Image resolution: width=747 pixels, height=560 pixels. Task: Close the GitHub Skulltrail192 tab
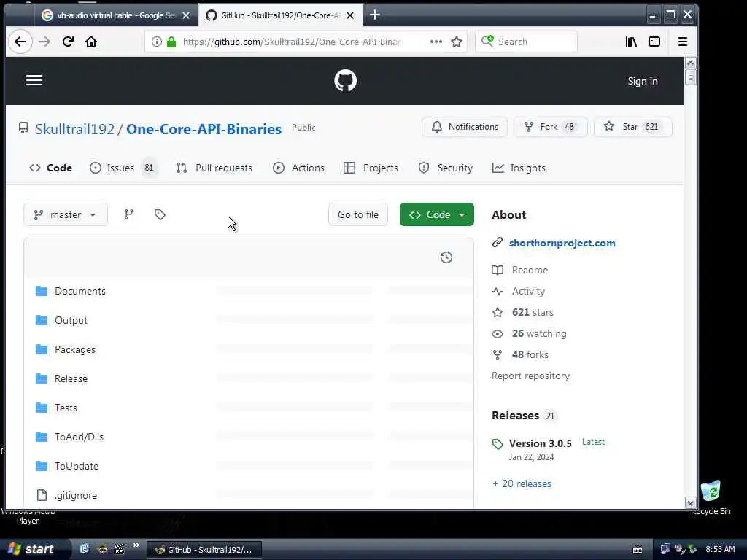click(350, 16)
